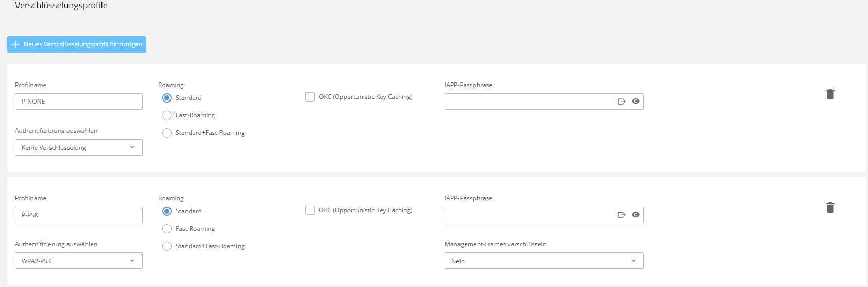Choose Standard+Fast-Roaming in P-PSK profile
Viewport: 868px width, 287px height.
167,246
